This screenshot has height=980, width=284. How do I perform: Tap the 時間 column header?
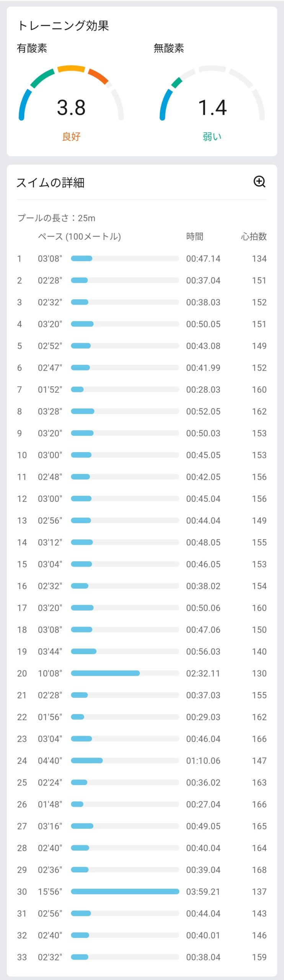click(195, 237)
